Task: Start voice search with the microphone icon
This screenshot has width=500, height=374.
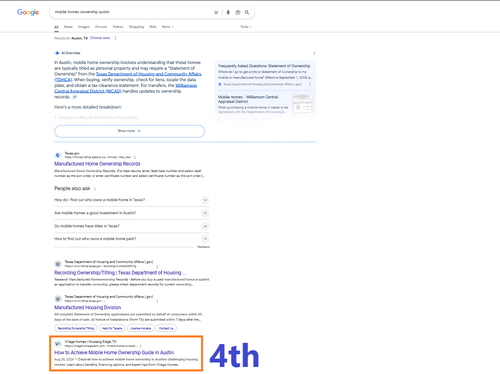Action: pos(228,12)
